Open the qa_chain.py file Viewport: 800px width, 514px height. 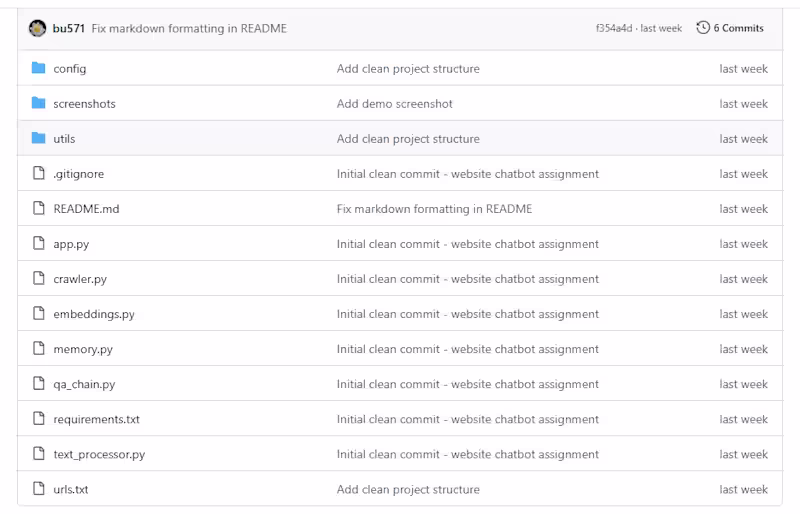click(84, 384)
